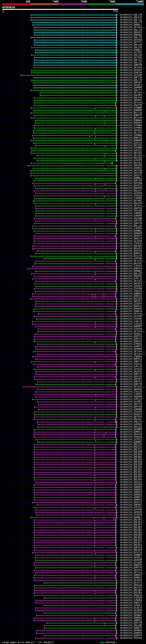Image resolution: width=146 pixels, height=644 pixels.
Task: Open hit UniRef100_Q9LJY8
Action: click(131, 15)
